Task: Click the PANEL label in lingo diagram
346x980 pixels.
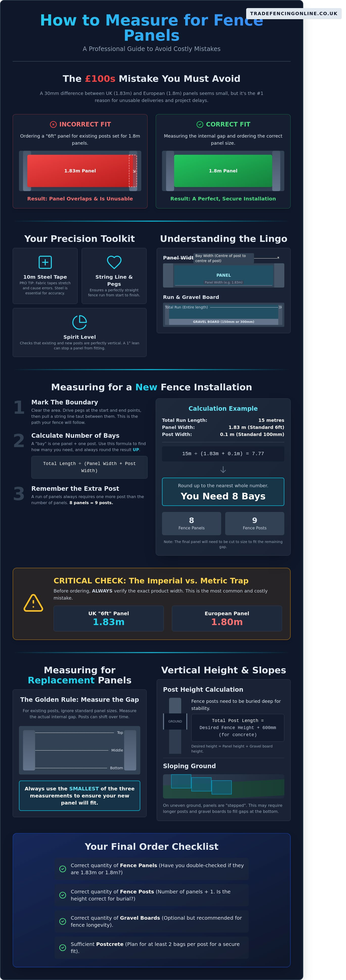Action: 224,275
